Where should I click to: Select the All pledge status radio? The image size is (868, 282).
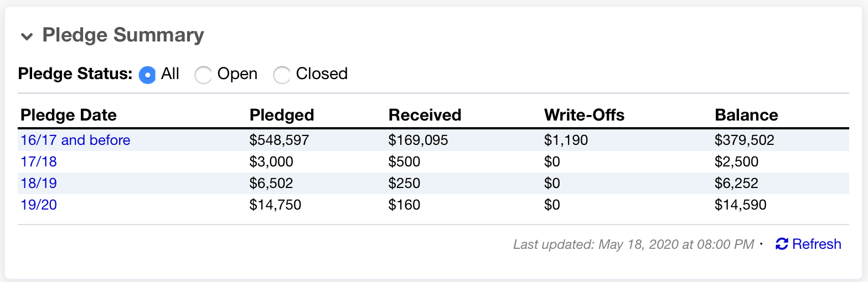click(147, 75)
